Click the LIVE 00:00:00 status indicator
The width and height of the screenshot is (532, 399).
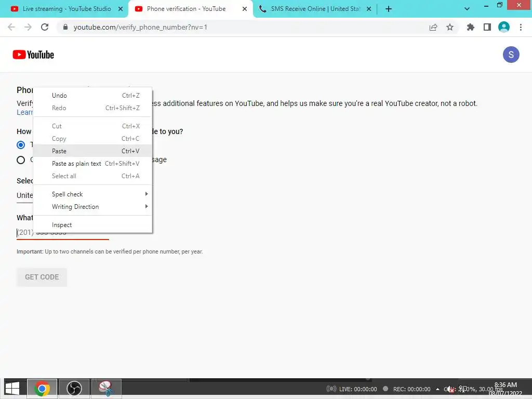click(x=352, y=389)
